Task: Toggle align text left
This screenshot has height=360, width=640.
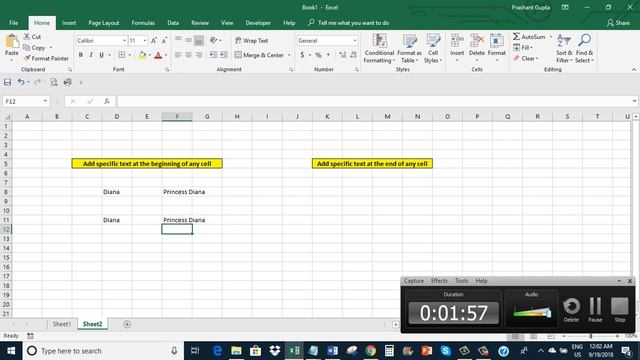Action: (x=178, y=55)
